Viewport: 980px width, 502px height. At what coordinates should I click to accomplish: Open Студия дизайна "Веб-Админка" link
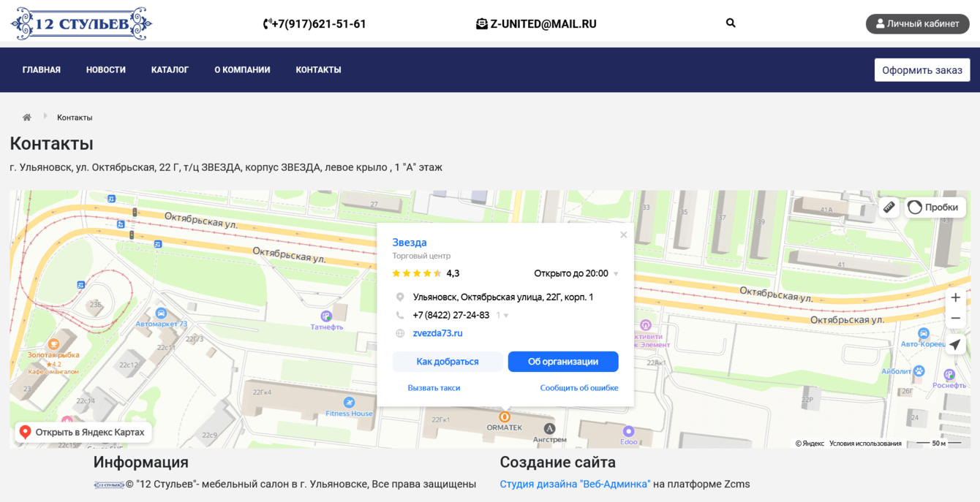(x=575, y=484)
